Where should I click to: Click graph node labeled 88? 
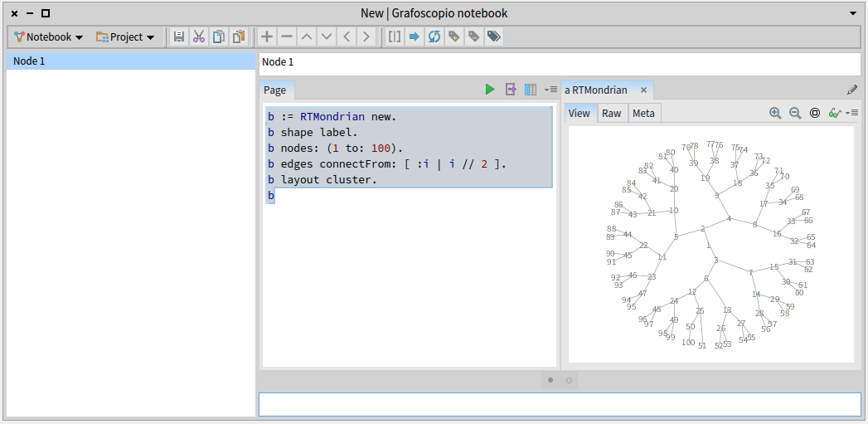612,228
